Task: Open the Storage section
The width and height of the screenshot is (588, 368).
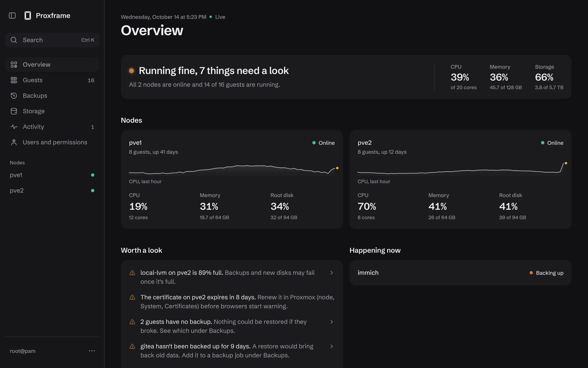Action: (x=52, y=111)
